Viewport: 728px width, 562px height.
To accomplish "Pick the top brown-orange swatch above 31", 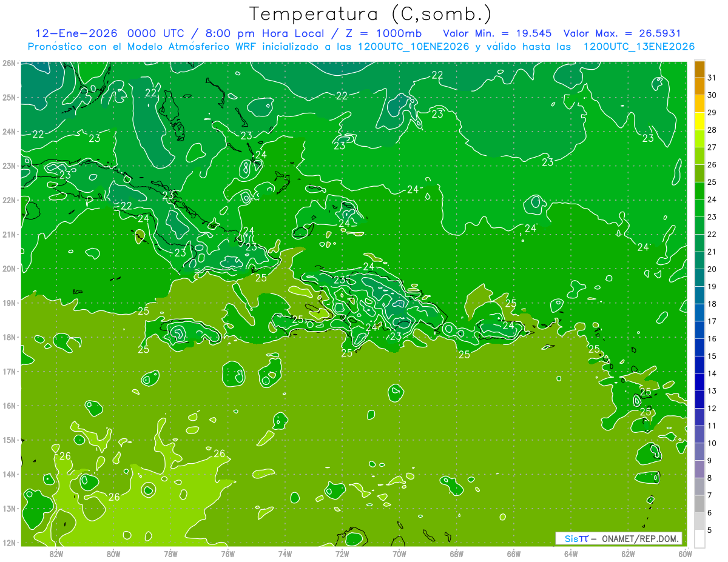I will coord(699,69).
